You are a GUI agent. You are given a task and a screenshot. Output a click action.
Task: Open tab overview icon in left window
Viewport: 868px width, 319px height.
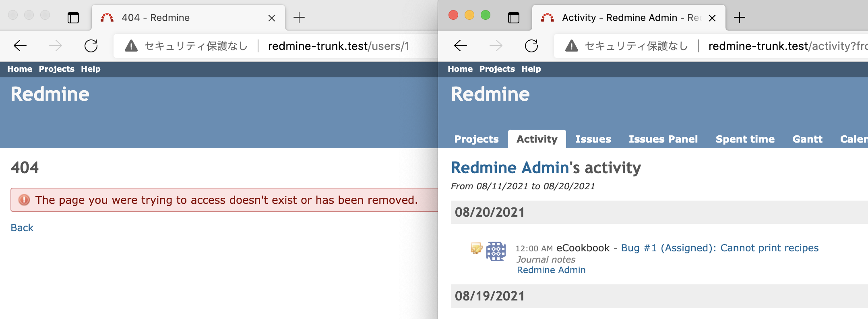tap(73, 18)
